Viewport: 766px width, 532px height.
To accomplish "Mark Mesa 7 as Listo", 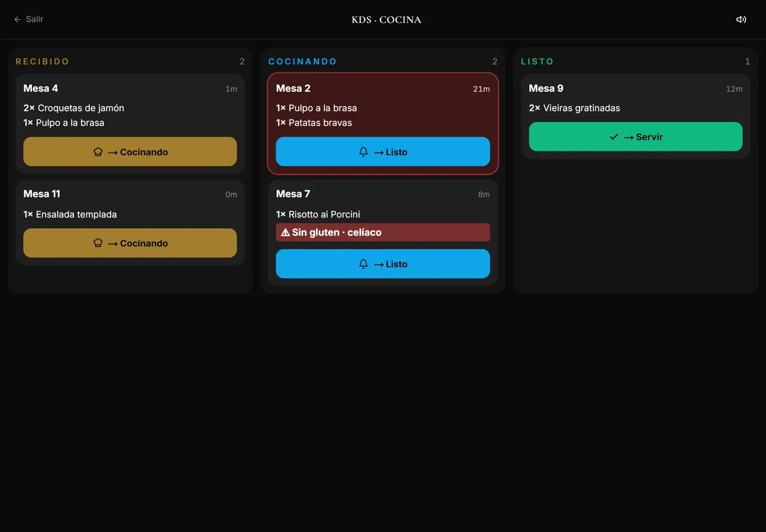I will click(x=383, y=264).
